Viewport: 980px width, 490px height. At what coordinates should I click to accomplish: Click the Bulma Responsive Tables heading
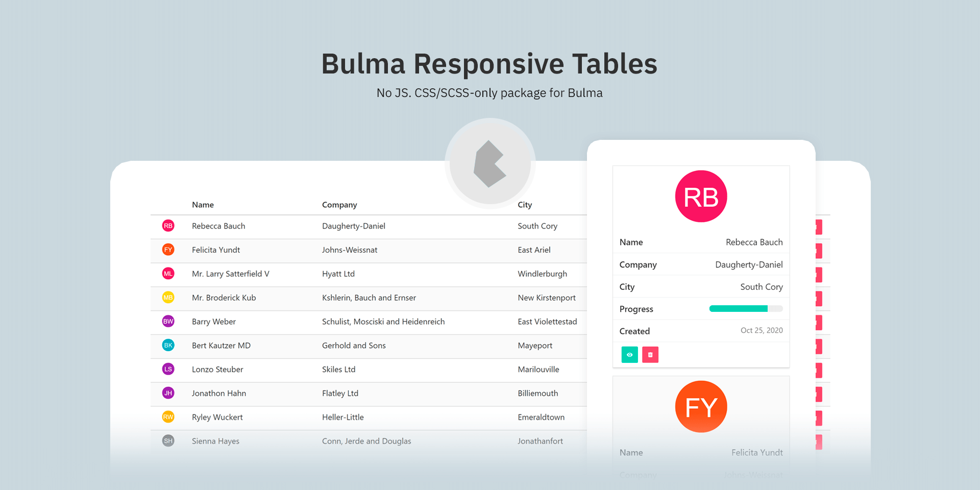(489, 64)
